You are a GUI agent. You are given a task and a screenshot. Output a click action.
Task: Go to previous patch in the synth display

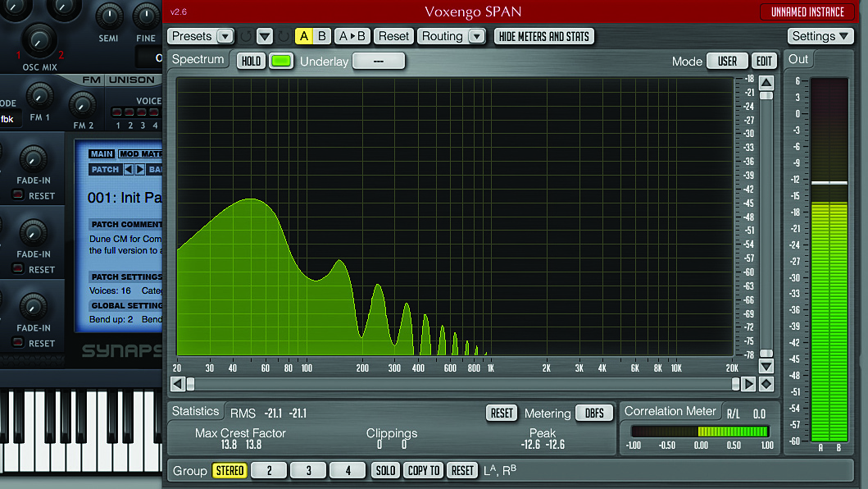[x=129, y=169]
